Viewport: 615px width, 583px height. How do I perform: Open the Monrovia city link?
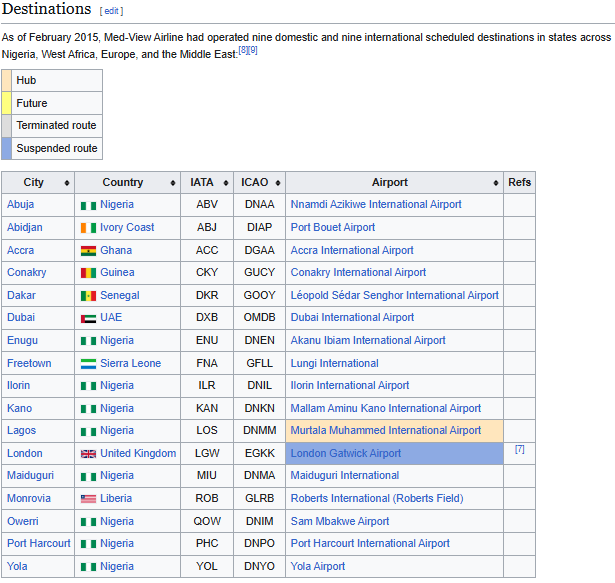pyautogui.click(x=29, y=498)
